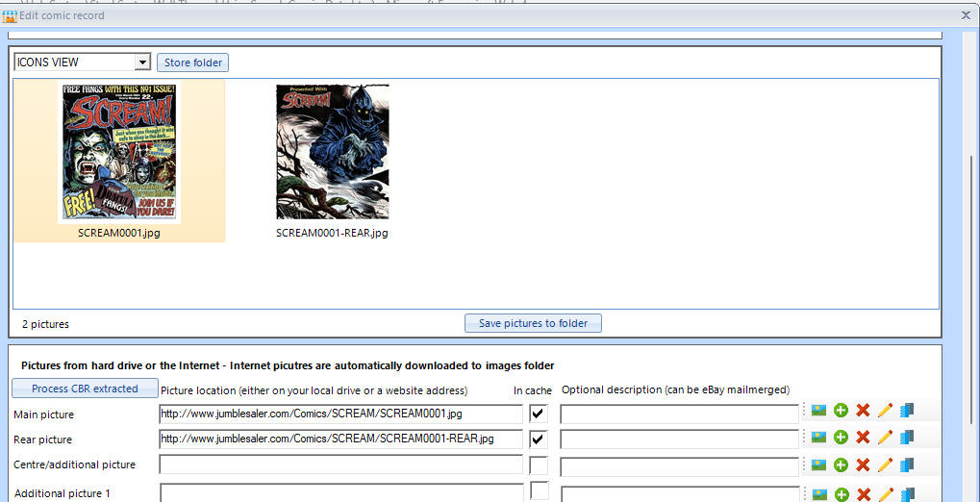Click the '2 pictures' count text
Image resolution: width=980 pixels, height=502 pixels.
45,324
